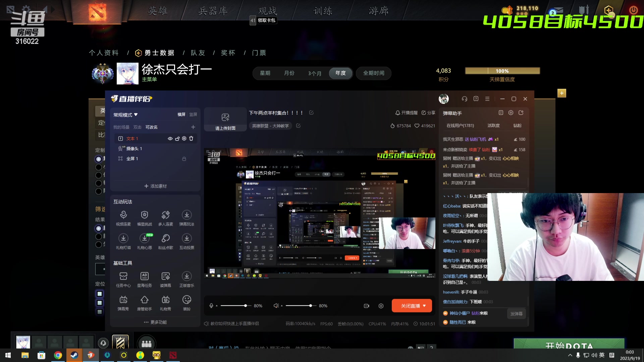This screenshot has width=644, height=362.
Task: Show hidden icons in system tray
Action: click(570, 355)
